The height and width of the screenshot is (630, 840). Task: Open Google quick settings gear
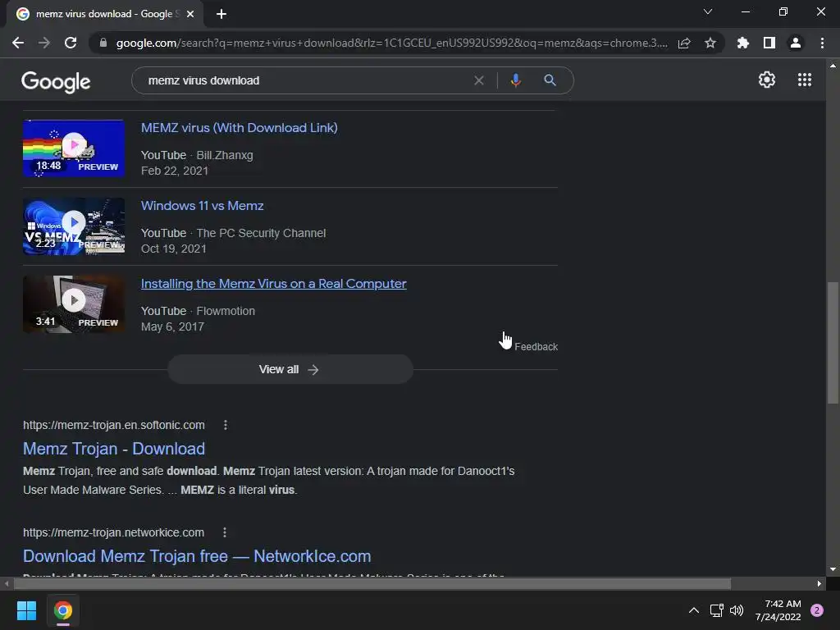767,80
